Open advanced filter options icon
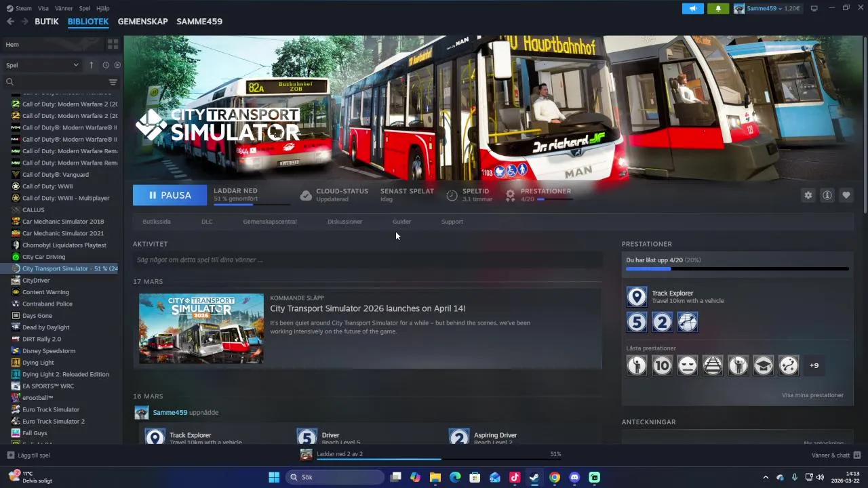868x488 pixels. [x=113, y=82]
